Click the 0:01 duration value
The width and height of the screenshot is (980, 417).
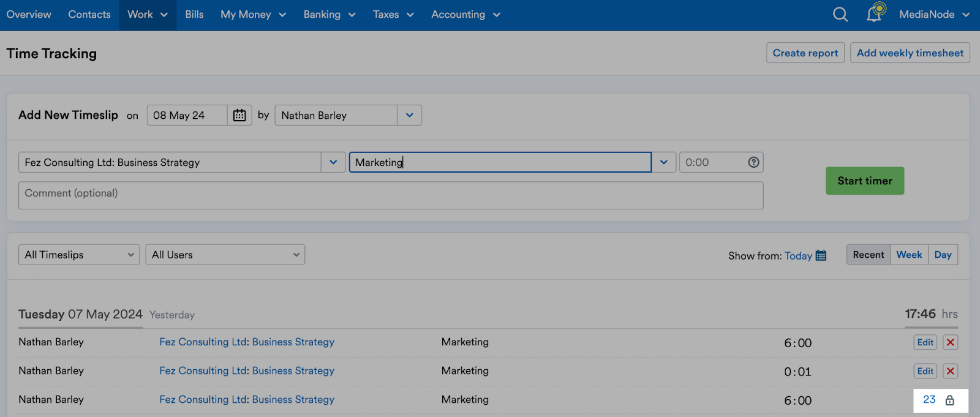coord(797,372)
